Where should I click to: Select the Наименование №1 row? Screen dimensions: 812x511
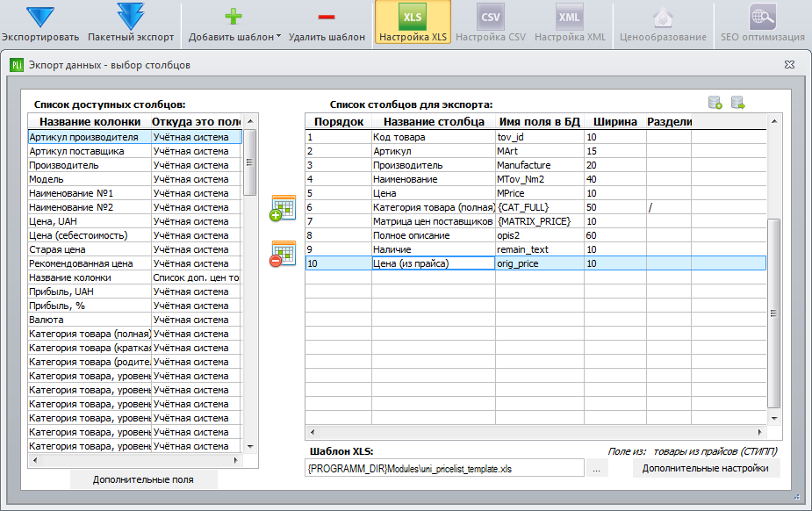tap(134, 193)
